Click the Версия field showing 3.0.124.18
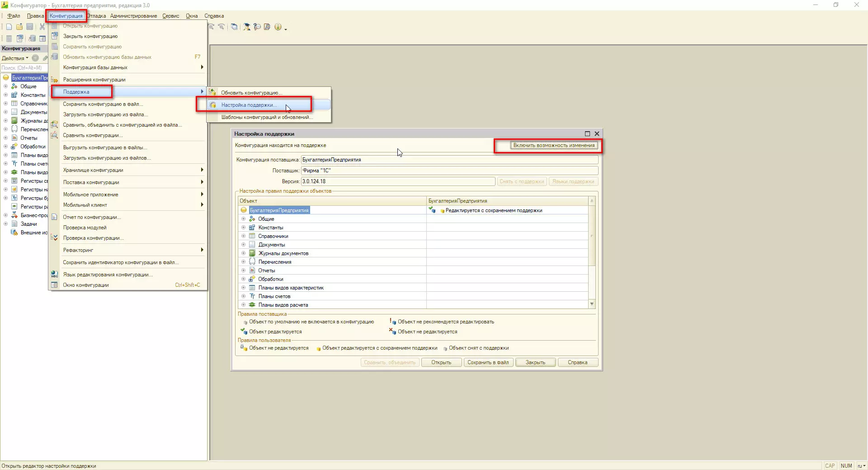 click(398, 181)
